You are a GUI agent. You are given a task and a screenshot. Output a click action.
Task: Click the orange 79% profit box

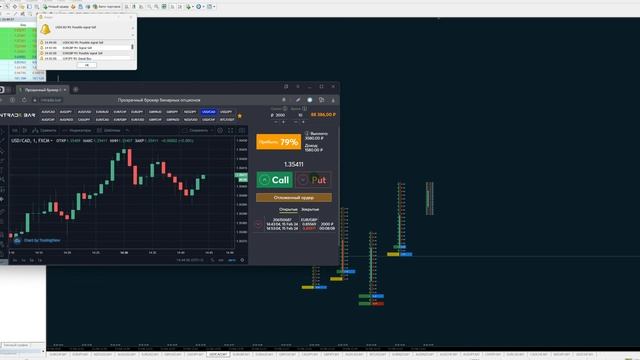[278, 142]
